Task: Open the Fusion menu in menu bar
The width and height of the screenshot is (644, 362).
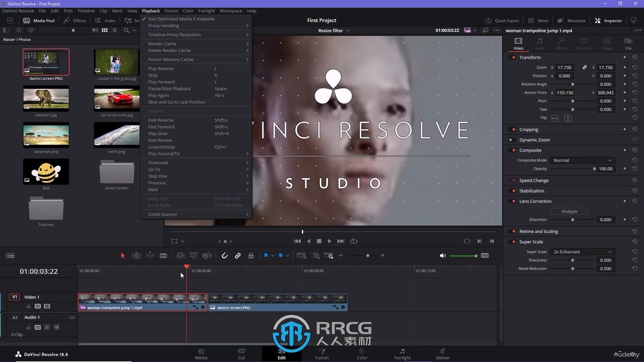Action: tap(171, 11)
